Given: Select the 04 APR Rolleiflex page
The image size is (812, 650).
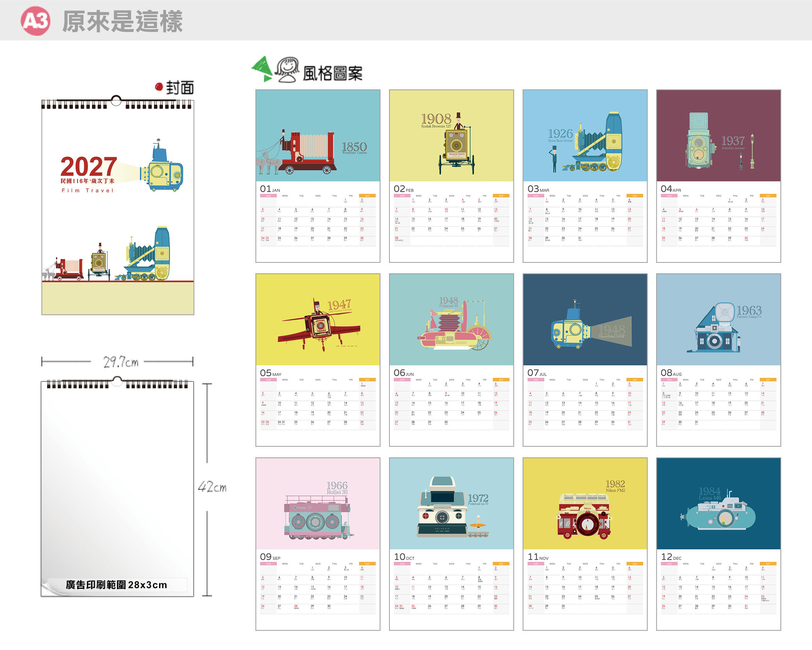Looking at the screenshot, I should click(718, 176).
